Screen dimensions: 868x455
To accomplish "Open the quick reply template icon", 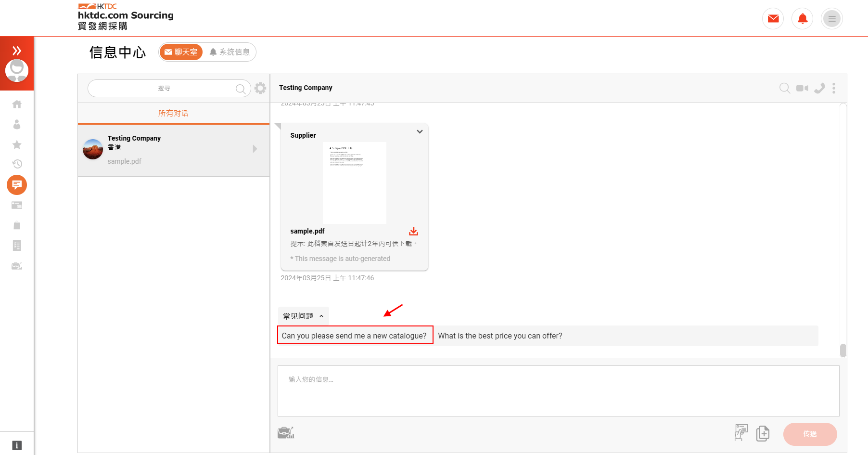I will tap(741, 432).
